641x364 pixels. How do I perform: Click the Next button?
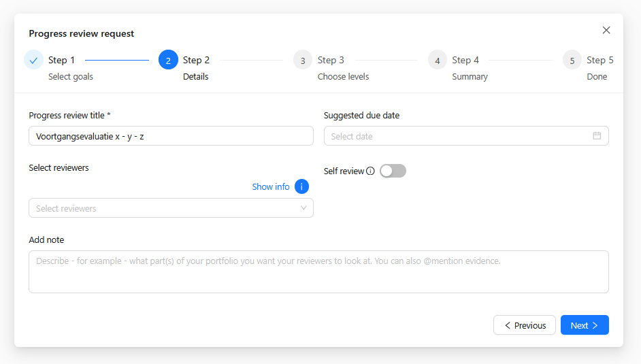tap(585, 325)
